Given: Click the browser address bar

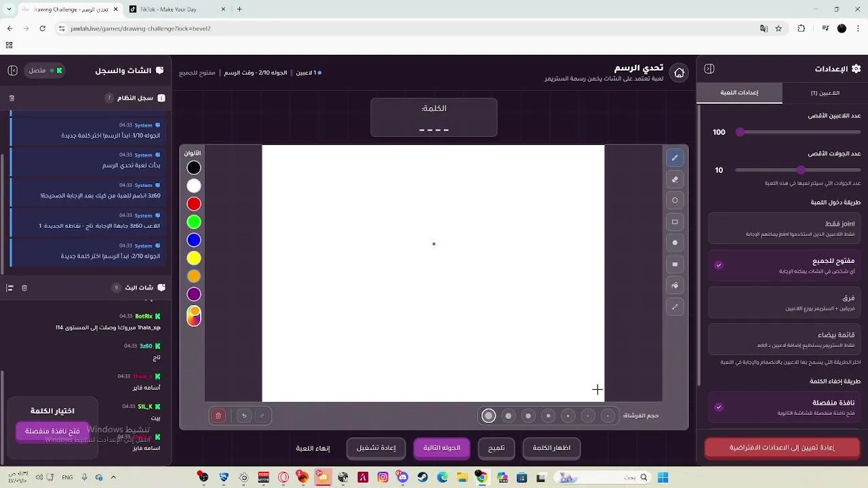Looking at the screenshot, I should point(407,28).
